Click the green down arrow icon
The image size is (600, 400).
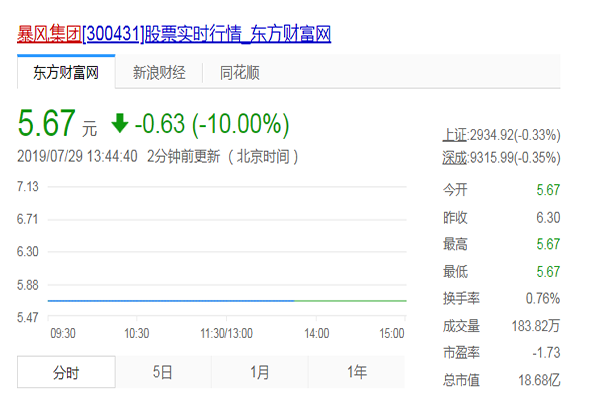tap(120, 123)
